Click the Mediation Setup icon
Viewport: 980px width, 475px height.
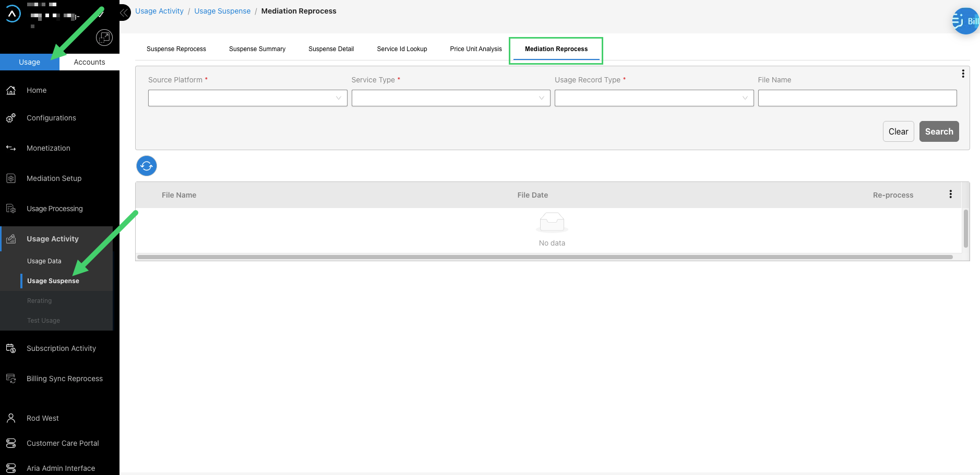click(11, 178)
